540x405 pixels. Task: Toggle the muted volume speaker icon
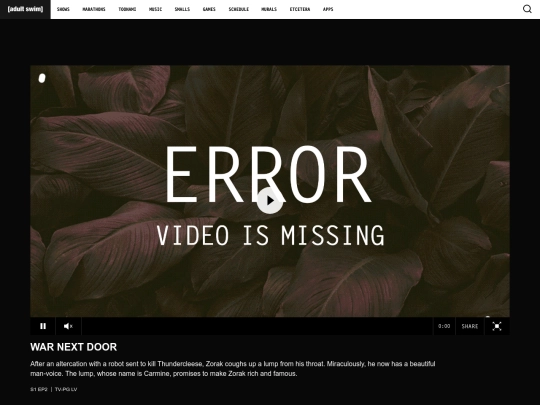(x=68, y=326)
